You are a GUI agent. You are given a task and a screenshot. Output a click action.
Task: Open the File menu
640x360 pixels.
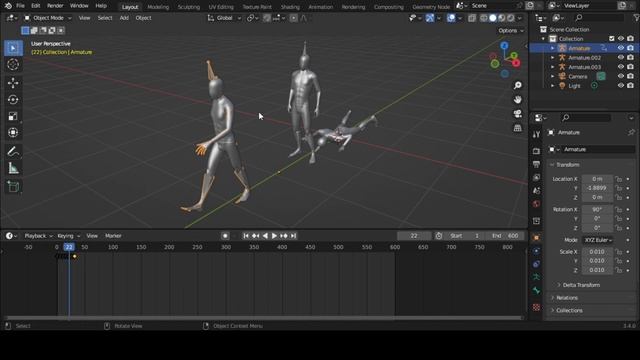(x=20, y=6)
